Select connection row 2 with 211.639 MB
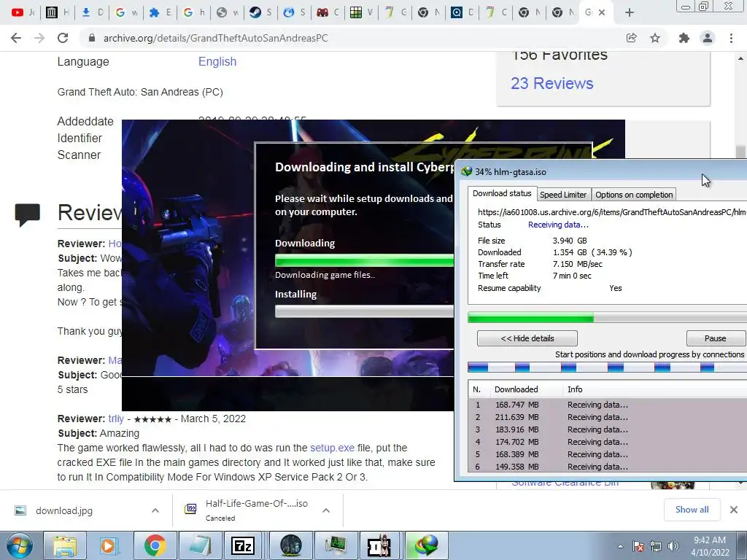Image resolution: width=747 pixels, height=560 pixels. tap(608, 417)
